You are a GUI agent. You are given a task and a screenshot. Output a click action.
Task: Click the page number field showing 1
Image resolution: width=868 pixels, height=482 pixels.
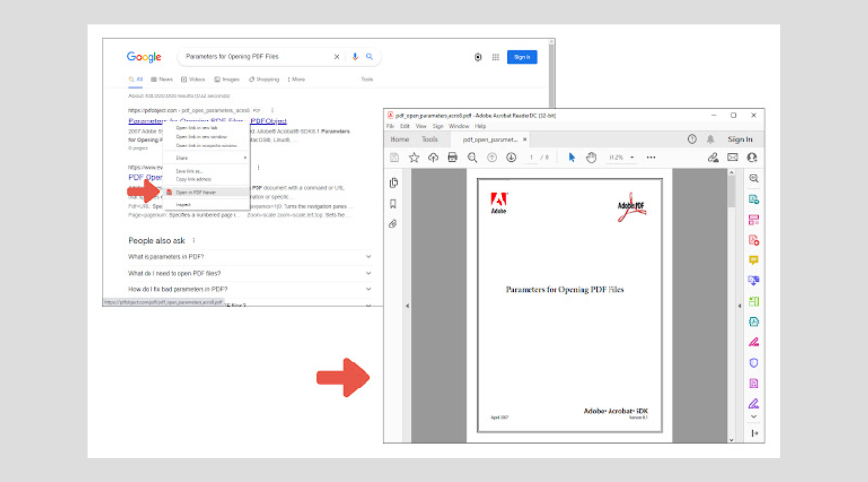[x=531, y=158]
